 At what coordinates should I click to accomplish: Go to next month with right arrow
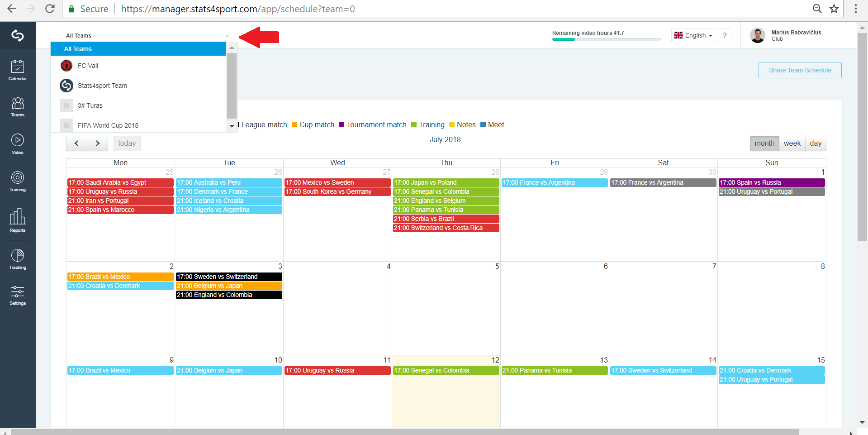point(98,143)
